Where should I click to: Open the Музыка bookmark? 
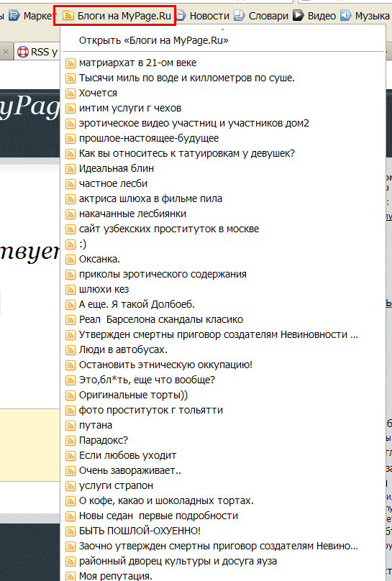(365, 16)
